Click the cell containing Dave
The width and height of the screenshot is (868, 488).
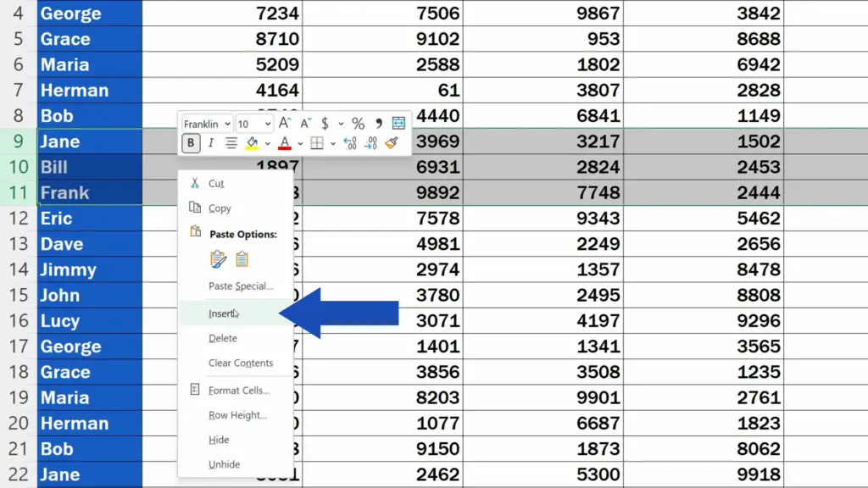tap(90, 243)
